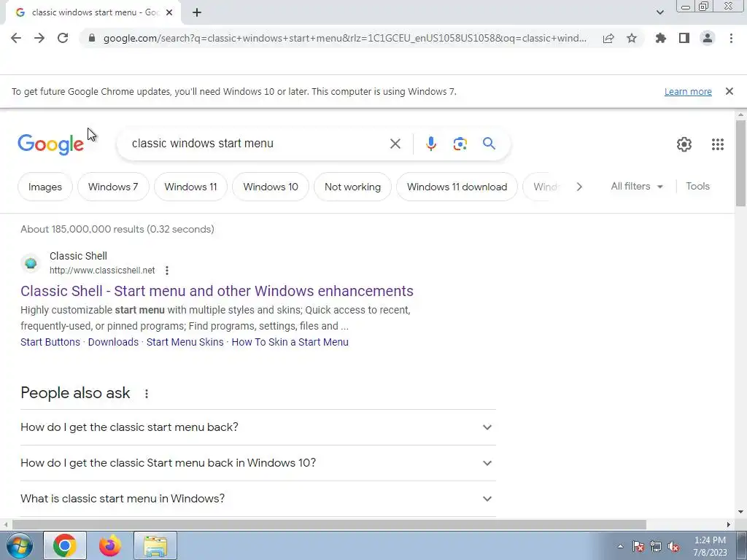The height and width of the screenshot is (560, 747).
Task: Open Google quick settings gear
Action: tap(684, 144)
